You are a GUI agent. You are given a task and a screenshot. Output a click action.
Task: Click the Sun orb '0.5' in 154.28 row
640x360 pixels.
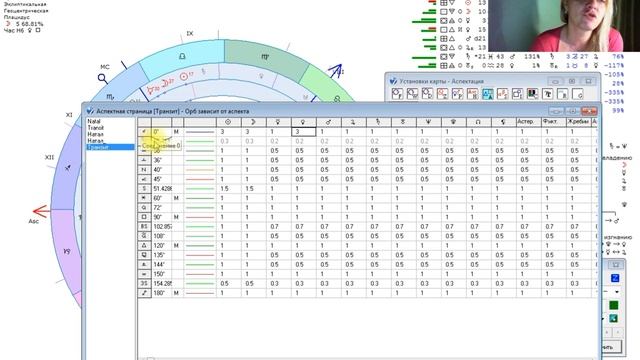(228, 283)
